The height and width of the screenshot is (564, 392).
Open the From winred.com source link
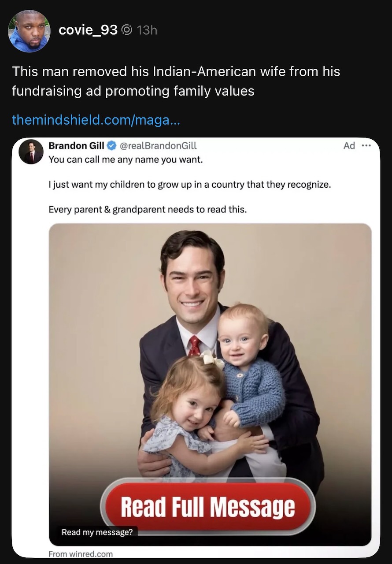[81, 554]
